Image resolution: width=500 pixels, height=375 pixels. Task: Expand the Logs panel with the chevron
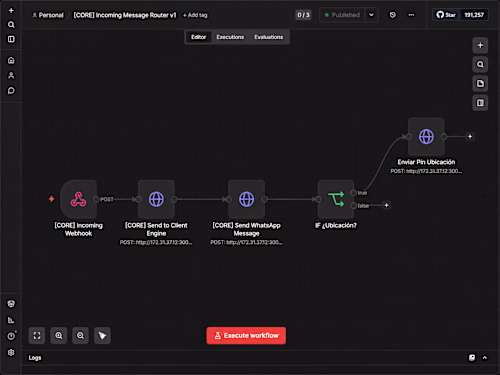pos(485,358)
